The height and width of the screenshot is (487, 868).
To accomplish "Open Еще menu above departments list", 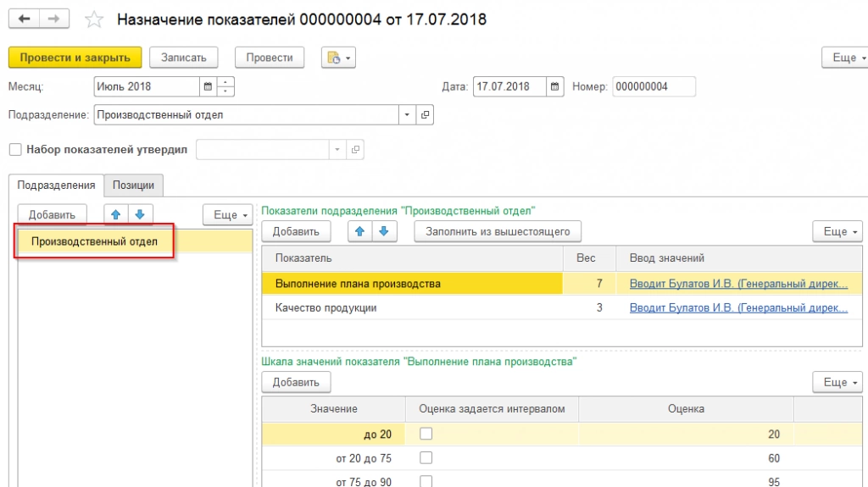I will [x=228, y=215].
